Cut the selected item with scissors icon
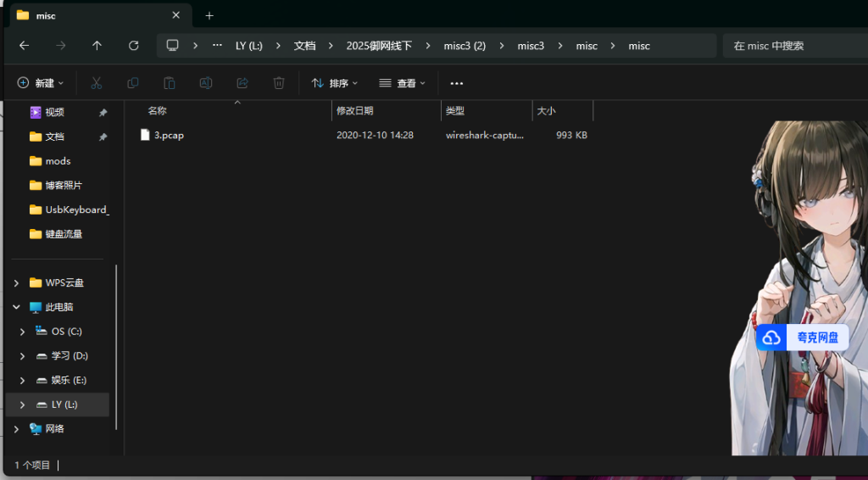 pos(97,83)
